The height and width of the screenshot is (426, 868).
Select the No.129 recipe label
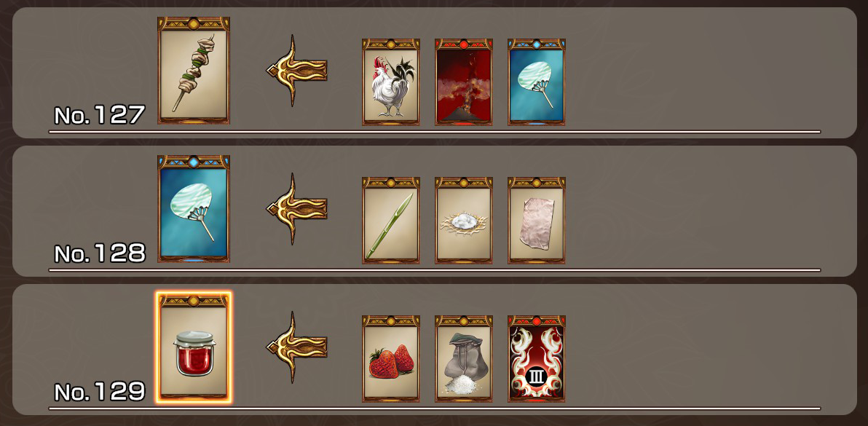100,392
